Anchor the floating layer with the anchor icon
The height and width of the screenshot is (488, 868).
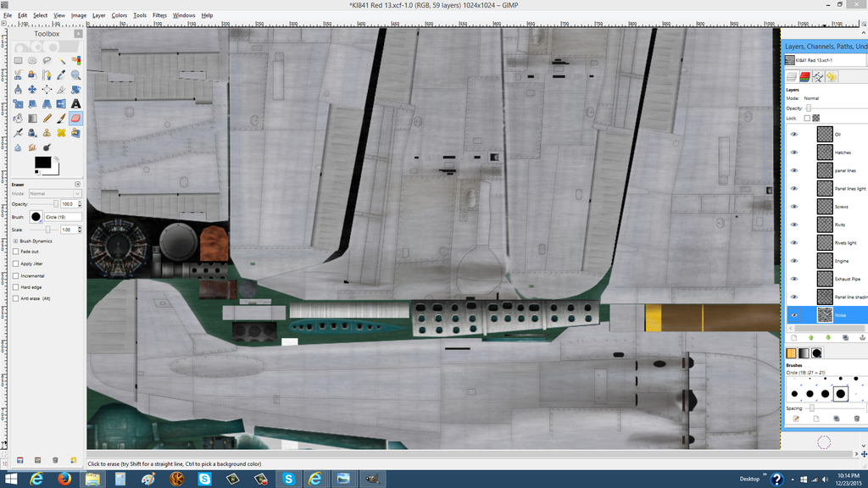click(x=862, y=337)
